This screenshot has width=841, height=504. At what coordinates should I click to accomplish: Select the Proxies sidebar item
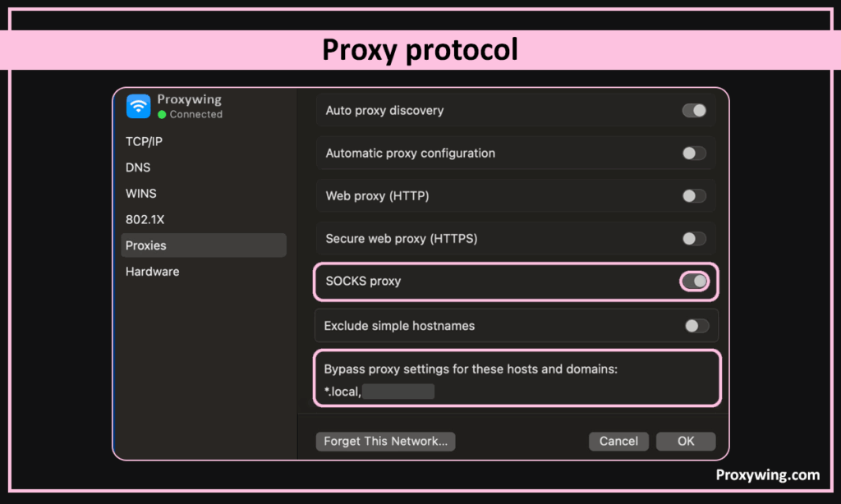click(146, 245)
